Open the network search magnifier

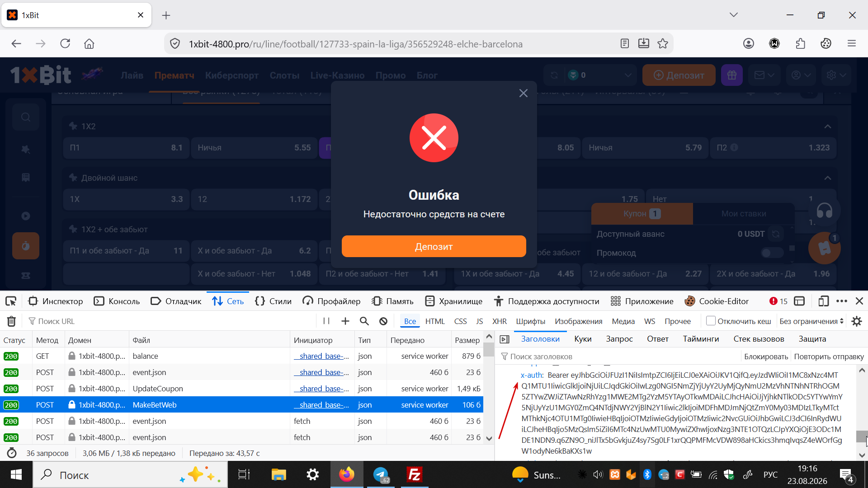[364, 321]
